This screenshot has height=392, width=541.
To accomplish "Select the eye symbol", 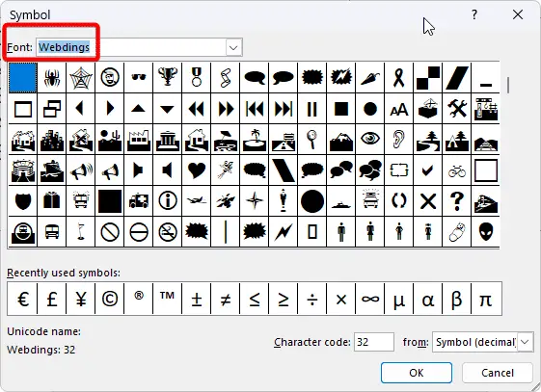I will [370, 140].
